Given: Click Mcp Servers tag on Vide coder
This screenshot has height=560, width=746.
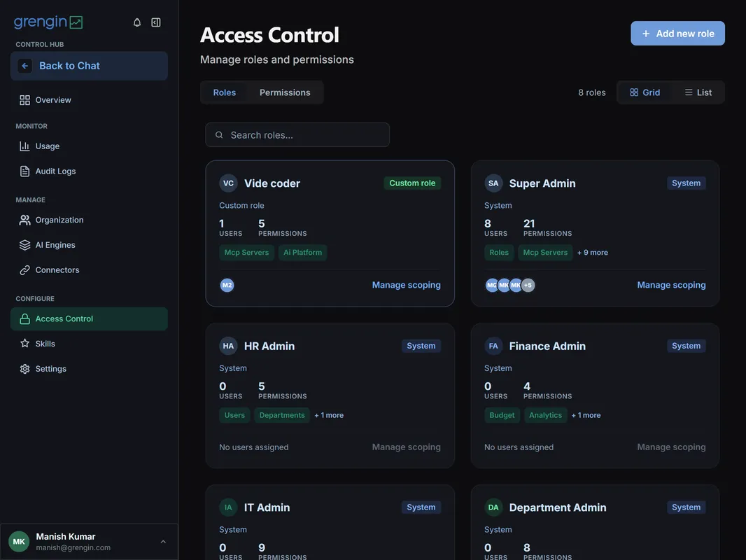Looking at the screenshot, I should (x=246, y=253).
